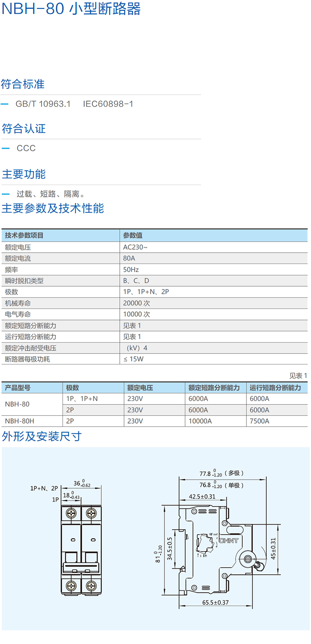This screenshot has height=644, width=311.
Task: Click the standard "GB/T 10963.1"
Action: tap(43, 104)
